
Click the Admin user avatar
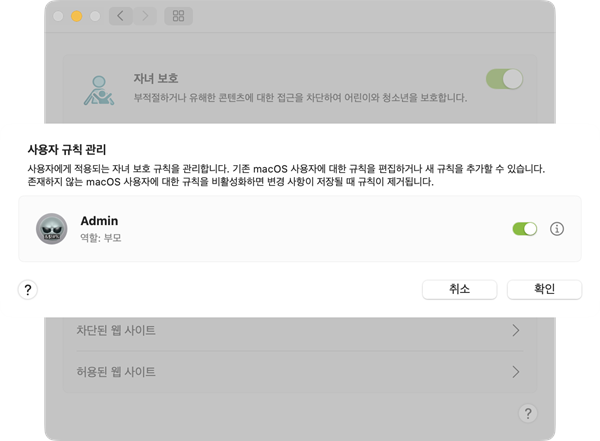point(52,229)
